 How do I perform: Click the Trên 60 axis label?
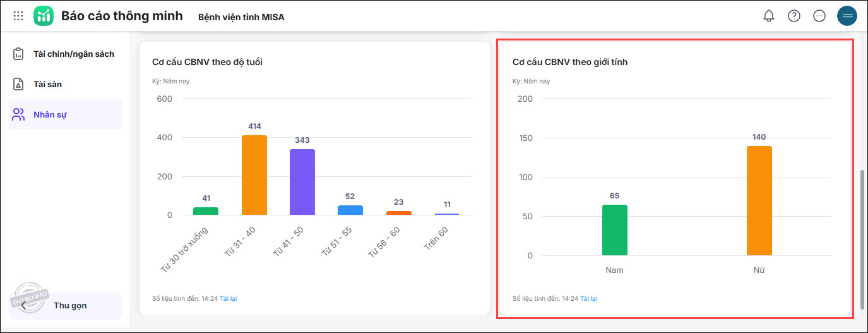pyautogui.click(x=436, y=238)
